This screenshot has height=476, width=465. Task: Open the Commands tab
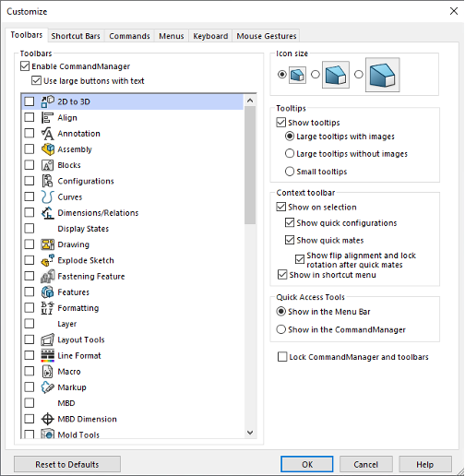point(129,36)
